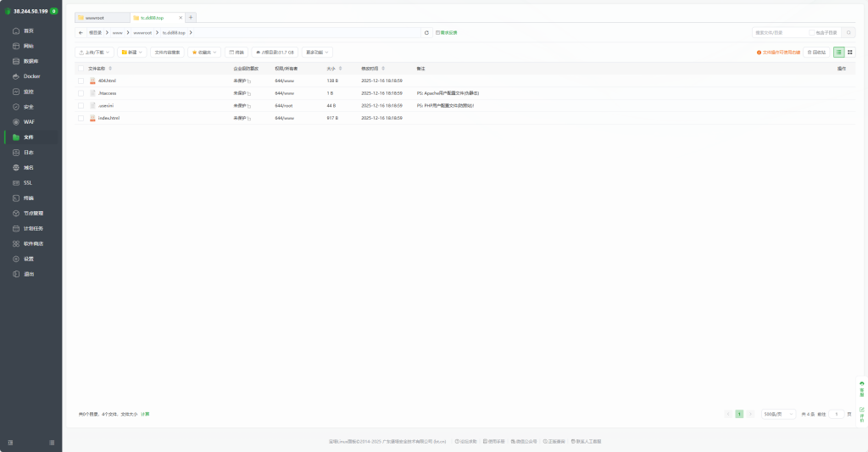This screenshot has height=452, width=868.
Task: Switch to the wwwroot tab
Action: [103, 18]
